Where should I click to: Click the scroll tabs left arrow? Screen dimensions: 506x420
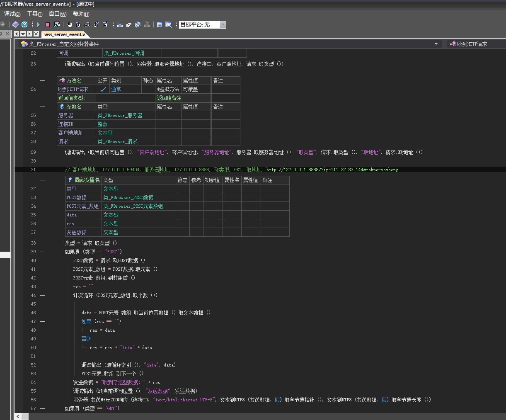(x=17, y=34)
